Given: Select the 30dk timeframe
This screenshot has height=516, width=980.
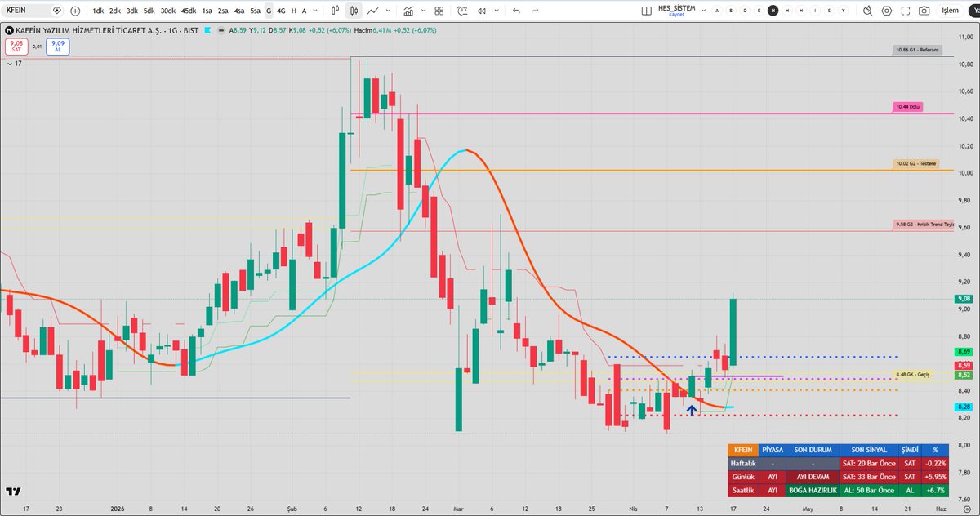Looking at the screenshot, I should click(x=167, y=11).
